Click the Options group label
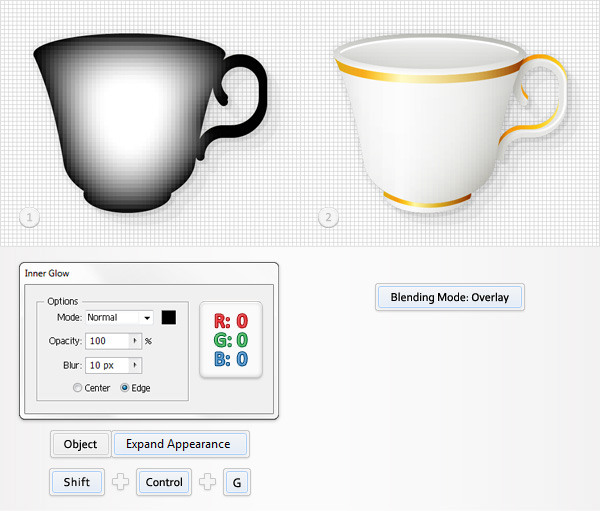 coord(63,301)
